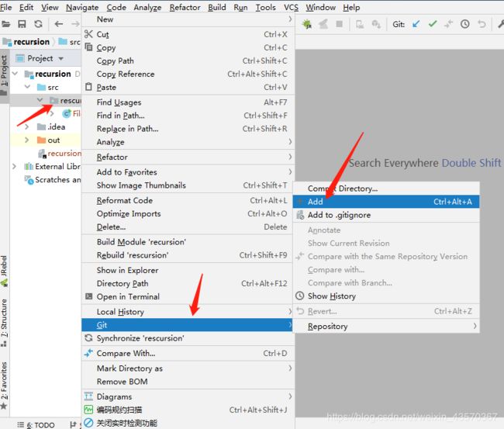Click the Back navigation arrow
The height and width of the screenshot is (429, 504).
[58, 24]
